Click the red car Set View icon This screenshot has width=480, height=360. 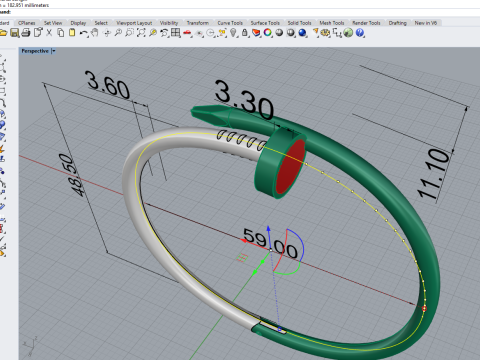point(187,33)
